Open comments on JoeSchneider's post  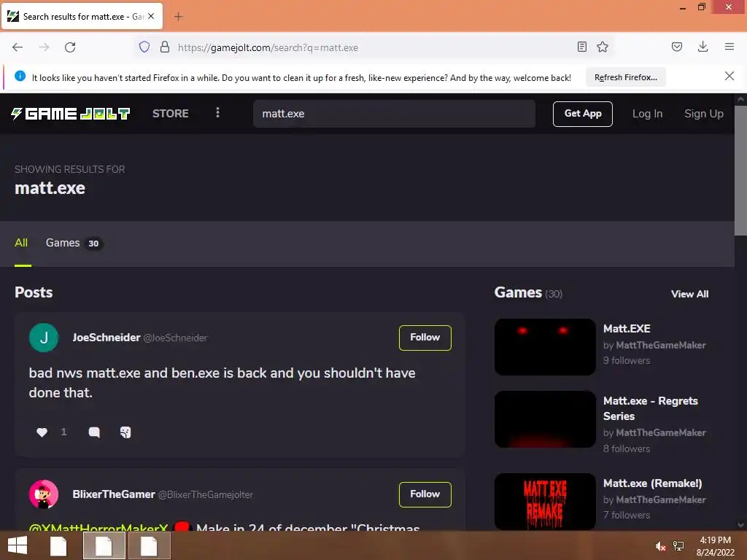(x=94, y=432)
